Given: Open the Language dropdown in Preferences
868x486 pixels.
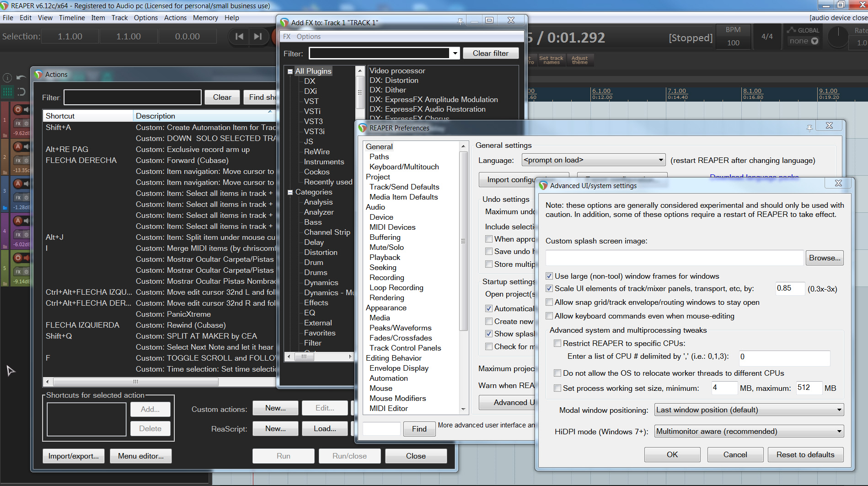Looking at the screenshot, I should point(594,160).
